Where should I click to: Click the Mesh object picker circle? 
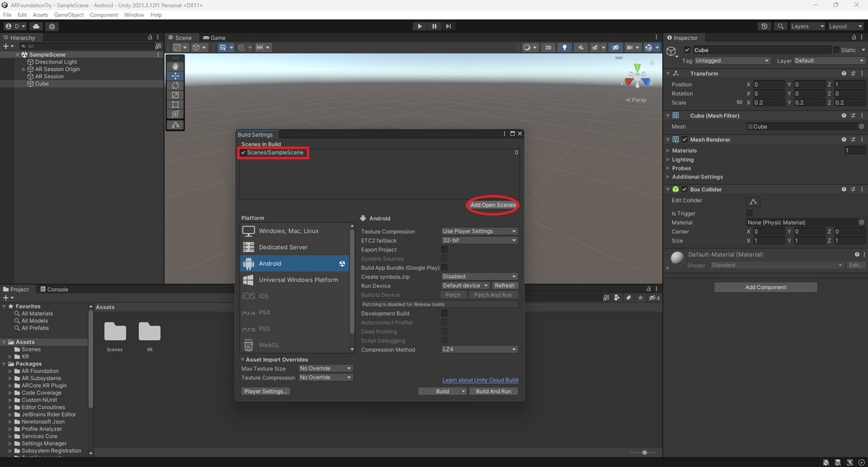pos(861,127)
